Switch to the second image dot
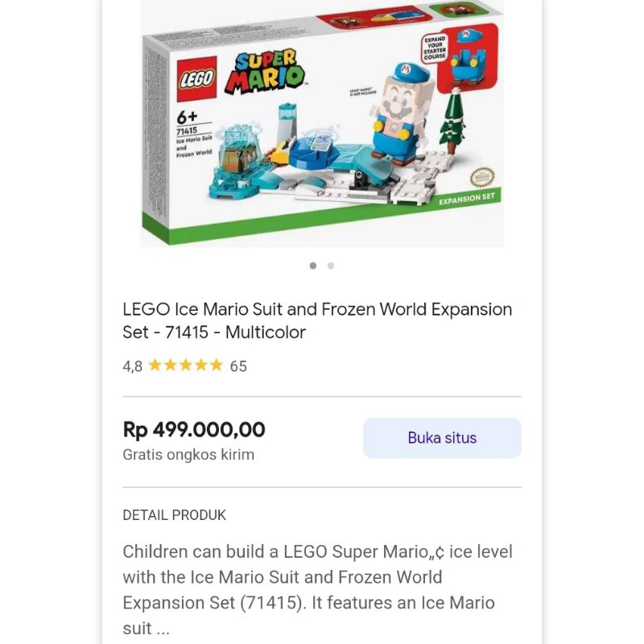The height and width of the screenshot is (644, 644). click(x=331, y=266)
